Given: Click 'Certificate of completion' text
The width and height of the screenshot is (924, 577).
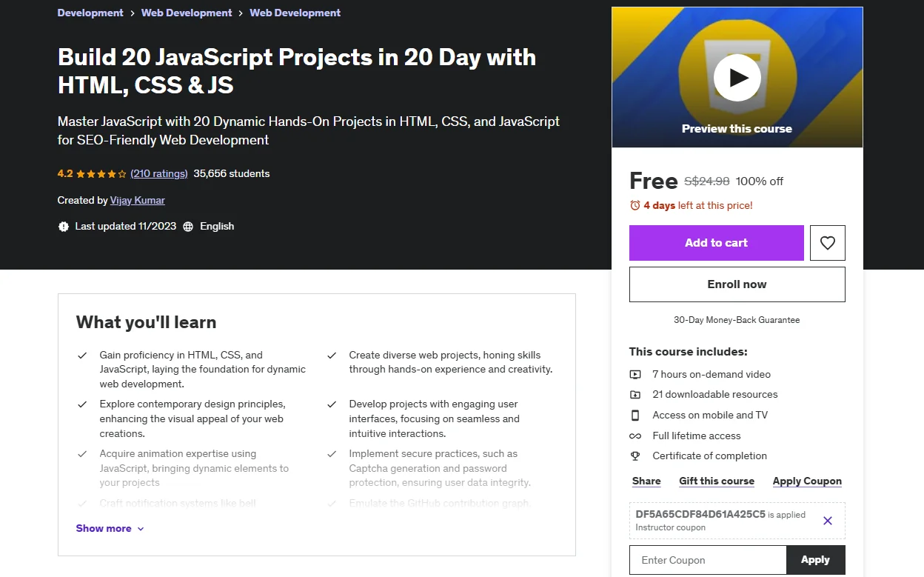Looking at the screenshot, I should 709,456.
